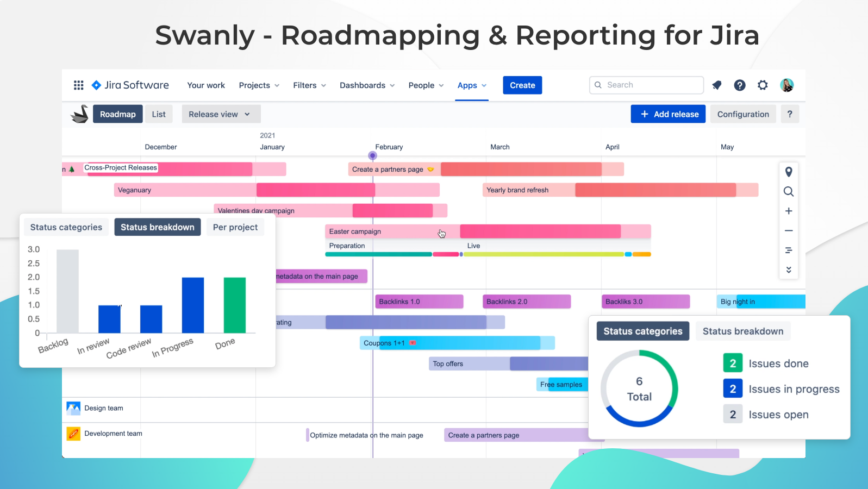This screenshot has width=868, height=489.
Task: Select the Cross-Project Releases bar
Action: 174,169
